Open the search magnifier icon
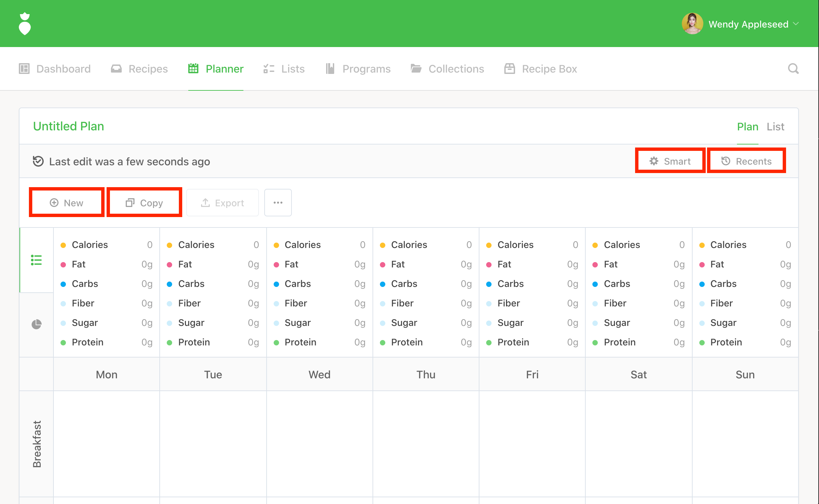The width and height of the screenshot is (819, 504). (793, 69)
